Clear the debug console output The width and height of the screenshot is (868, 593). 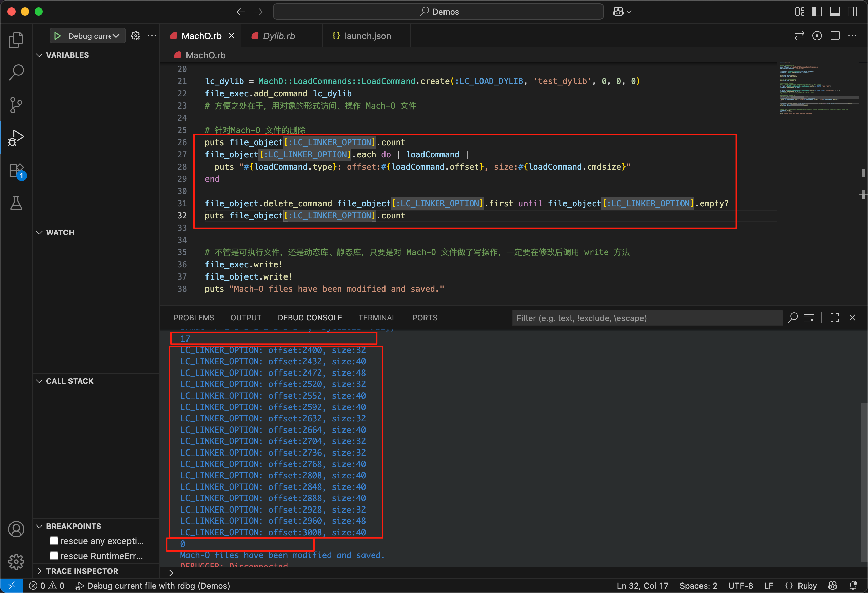(809, 318)
